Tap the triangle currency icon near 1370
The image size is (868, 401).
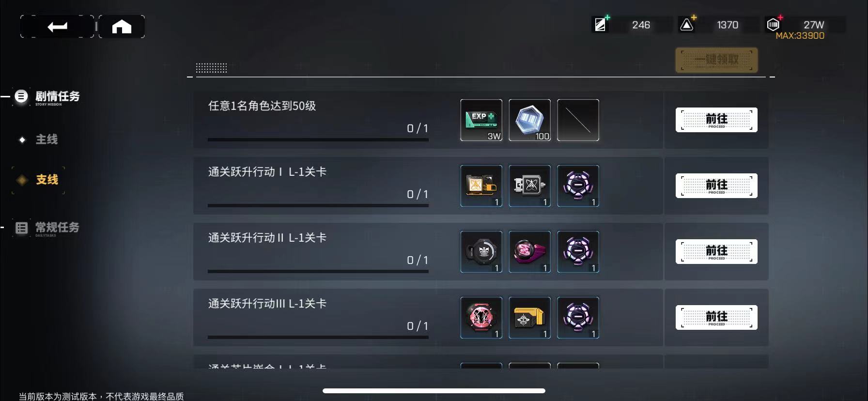pyautogui.click(x=687, y=24)
